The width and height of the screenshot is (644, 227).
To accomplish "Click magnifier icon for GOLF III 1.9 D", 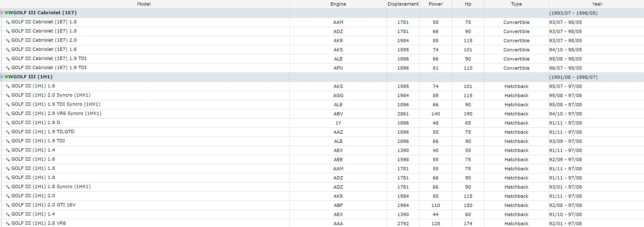I will 8,123.
